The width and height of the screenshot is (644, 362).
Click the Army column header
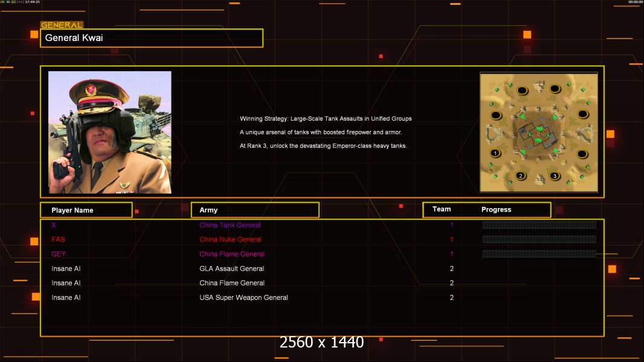(x=255, y=210)
